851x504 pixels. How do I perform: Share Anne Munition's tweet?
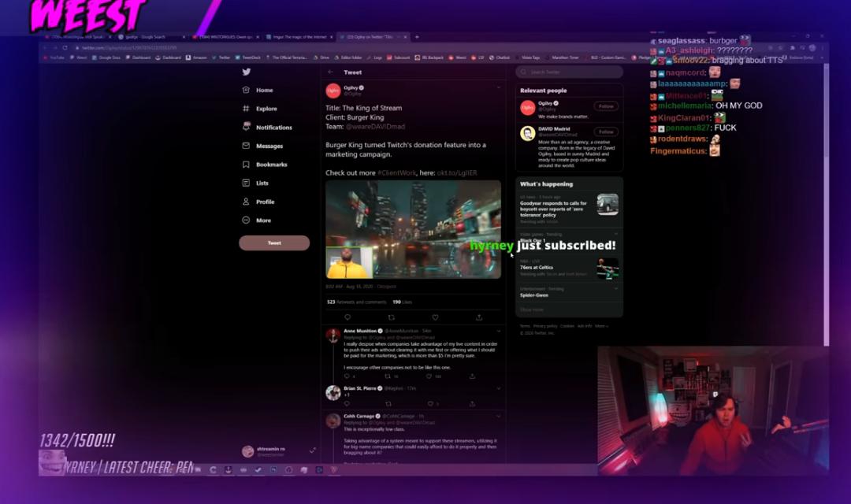click(472, 376)
